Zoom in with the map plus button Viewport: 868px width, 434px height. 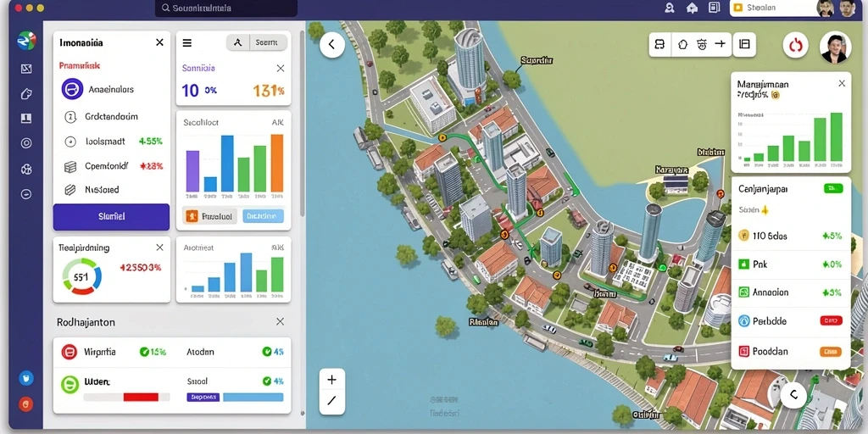332,380
